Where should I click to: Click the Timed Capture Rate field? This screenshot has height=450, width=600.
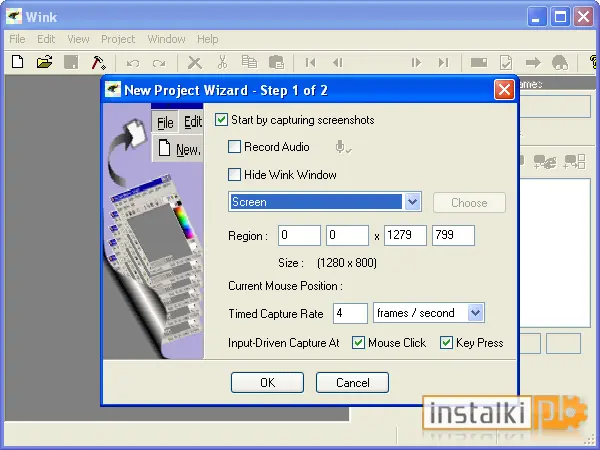[350, 313]
